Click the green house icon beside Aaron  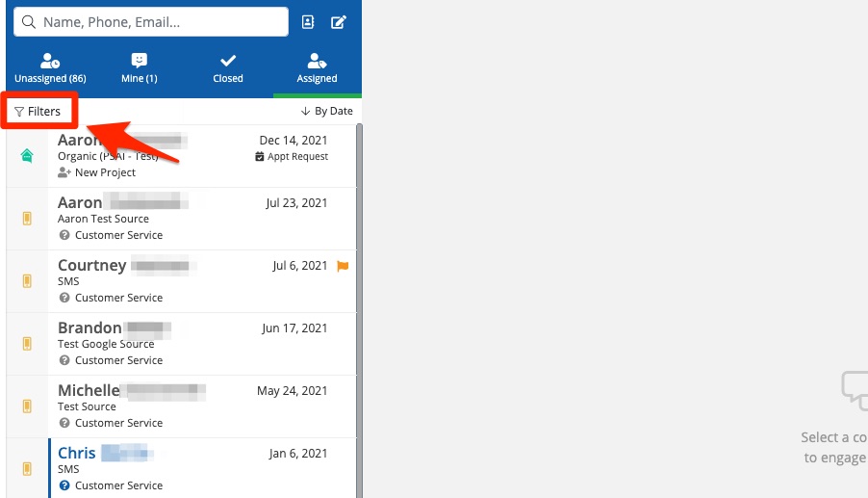point(27,155)
